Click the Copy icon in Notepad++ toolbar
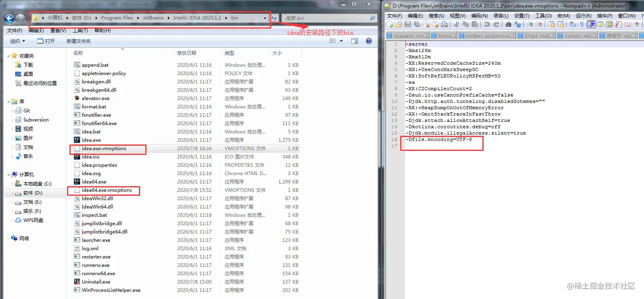The width and height of the screenshot is (644, 299). pos(466,24)
